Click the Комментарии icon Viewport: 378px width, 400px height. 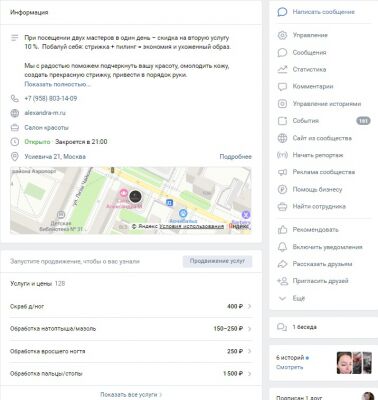coord(282,87)
